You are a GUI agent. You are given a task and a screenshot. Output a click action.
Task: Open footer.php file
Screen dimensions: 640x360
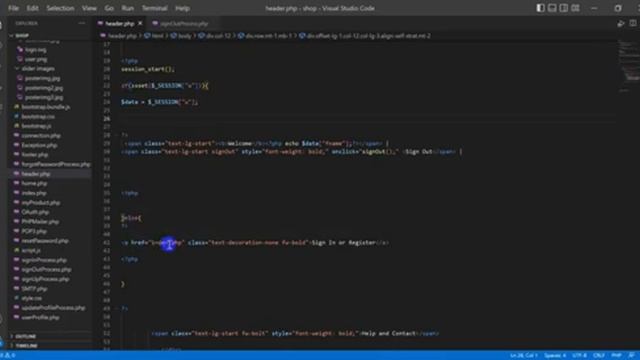pyautogui.click(x=35, y=155)
